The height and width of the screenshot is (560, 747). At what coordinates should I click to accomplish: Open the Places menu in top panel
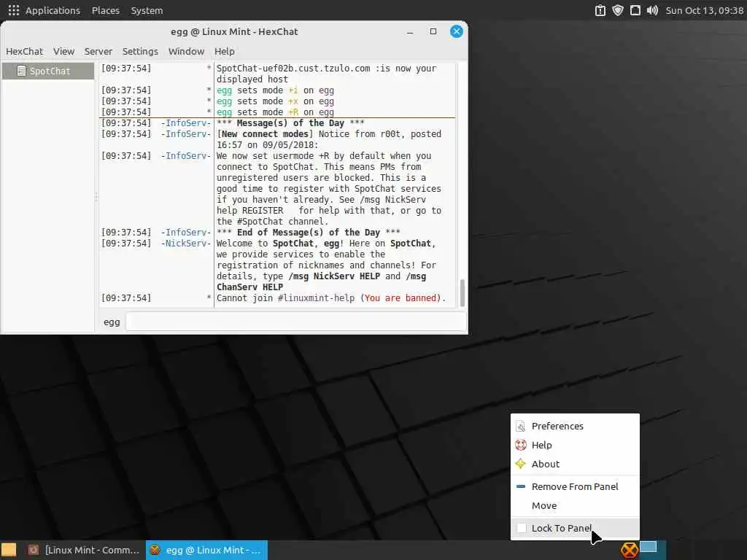coord(106,10)
